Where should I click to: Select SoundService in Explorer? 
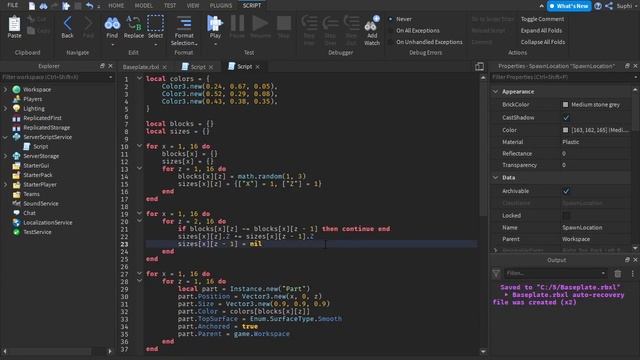pos(40,203)
